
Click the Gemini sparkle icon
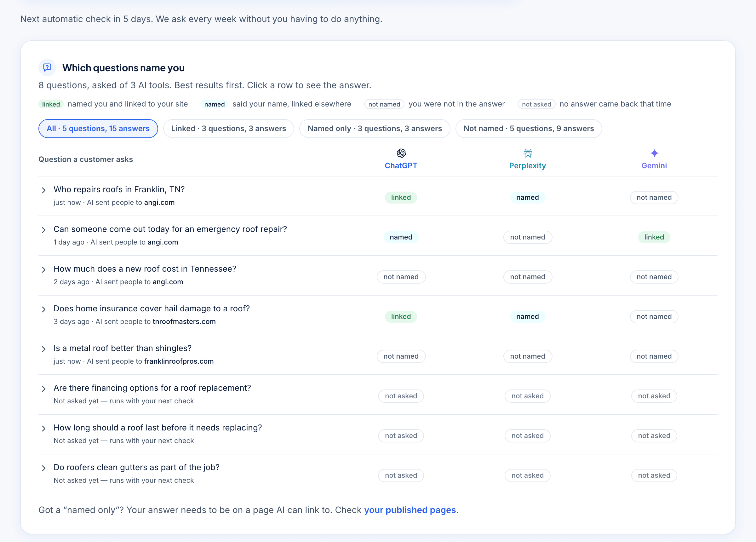654,153
